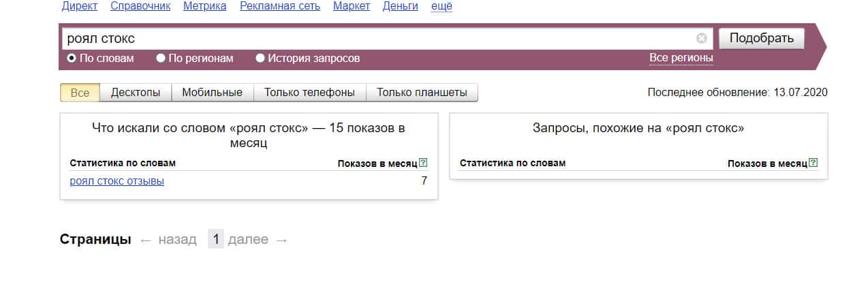Expand the "ещё" services menu
Image resolution: width=868 pixels, height=297 pixels.
coord(441,6)
